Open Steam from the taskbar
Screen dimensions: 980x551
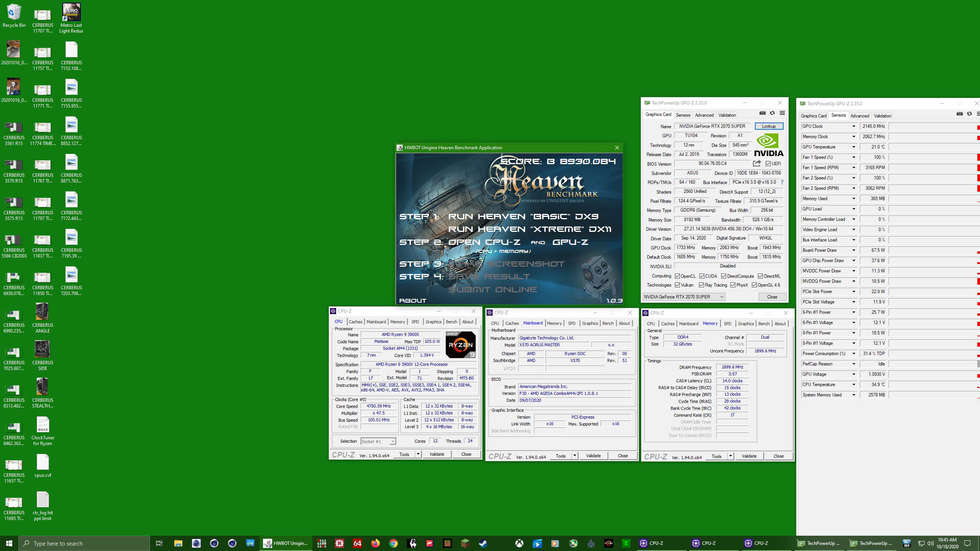point(483,543)
